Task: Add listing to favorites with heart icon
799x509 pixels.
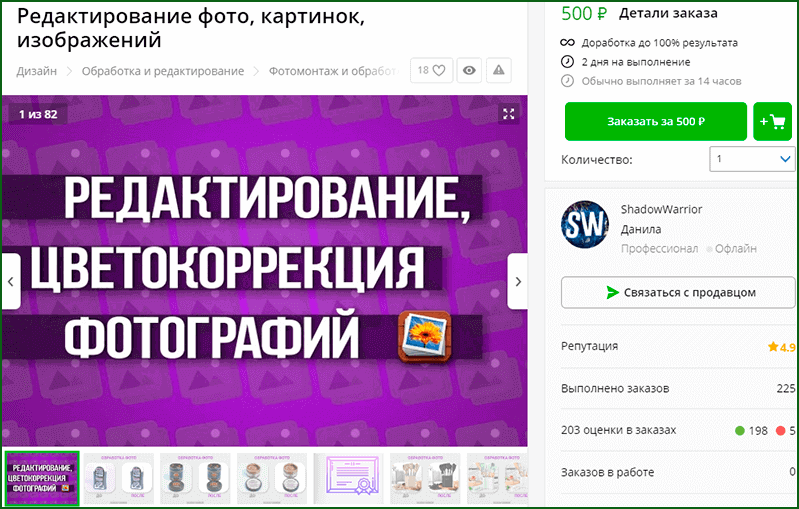Action: (431, 70)
